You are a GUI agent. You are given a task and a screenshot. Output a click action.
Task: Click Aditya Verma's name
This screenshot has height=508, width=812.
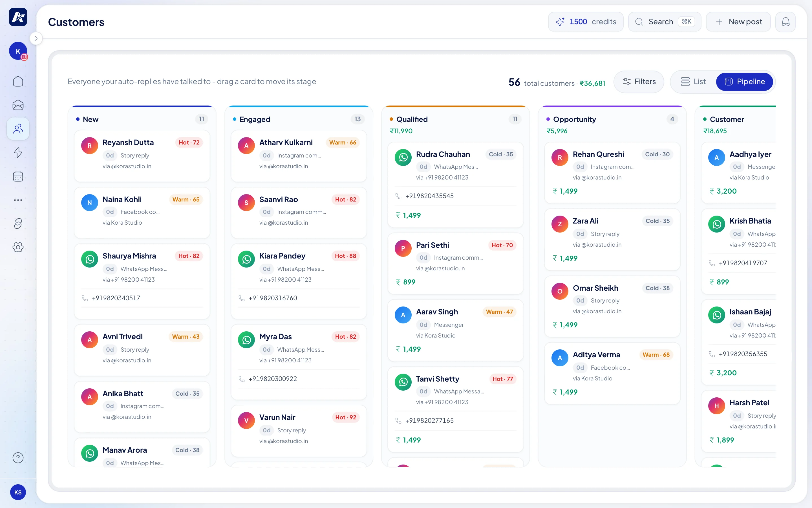click(596, 355)
